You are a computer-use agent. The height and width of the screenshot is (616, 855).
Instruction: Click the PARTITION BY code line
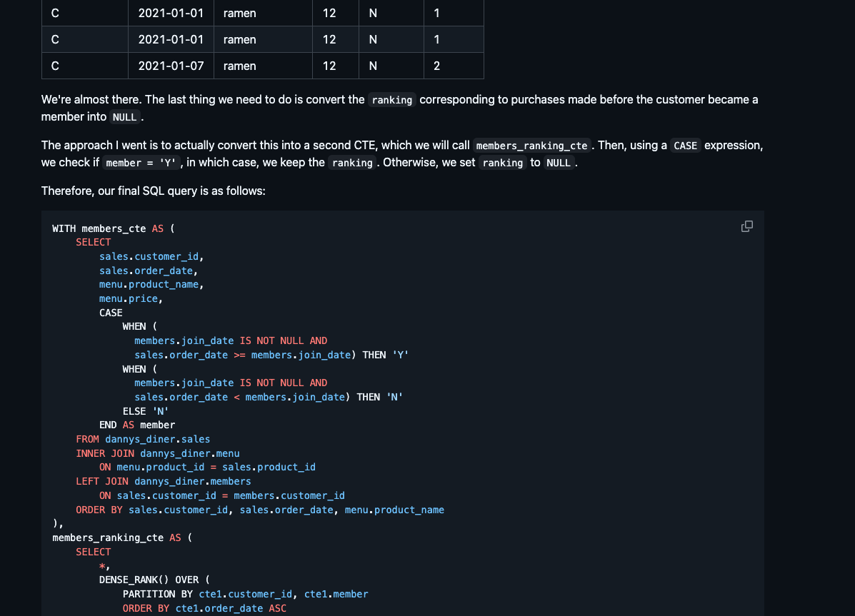tap(245, 594)
